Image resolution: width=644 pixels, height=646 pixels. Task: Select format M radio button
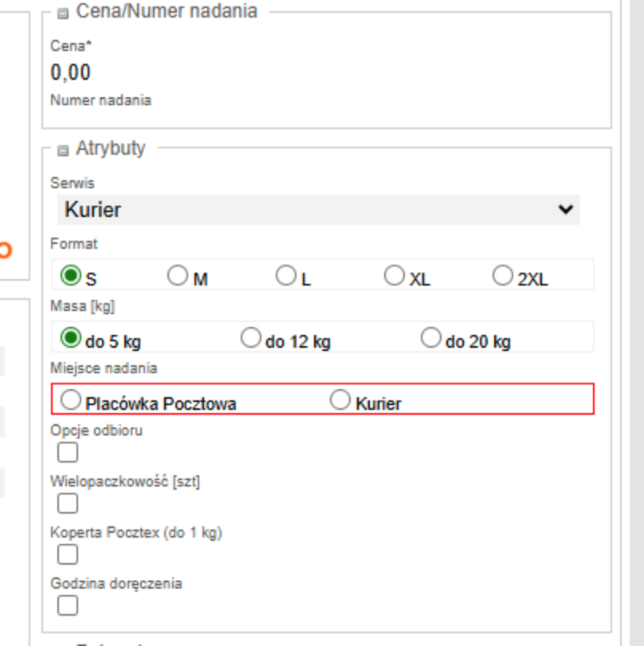point(178,275)
